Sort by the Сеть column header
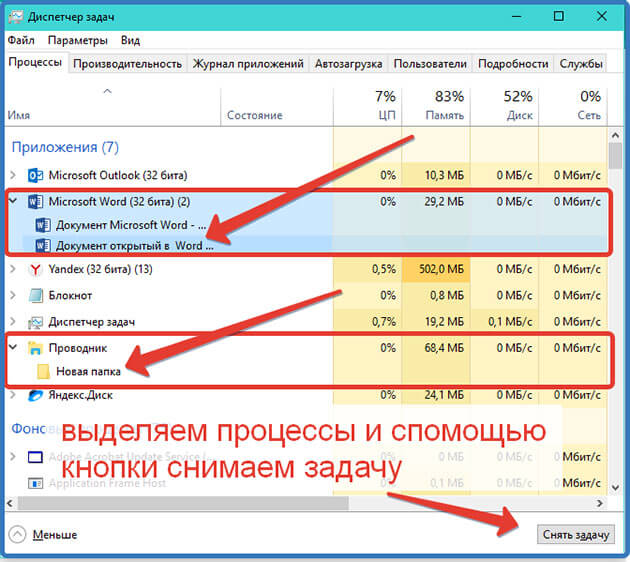Image resolution: width=630 pixels, height=562 pixels. click(x=573, y=106)
